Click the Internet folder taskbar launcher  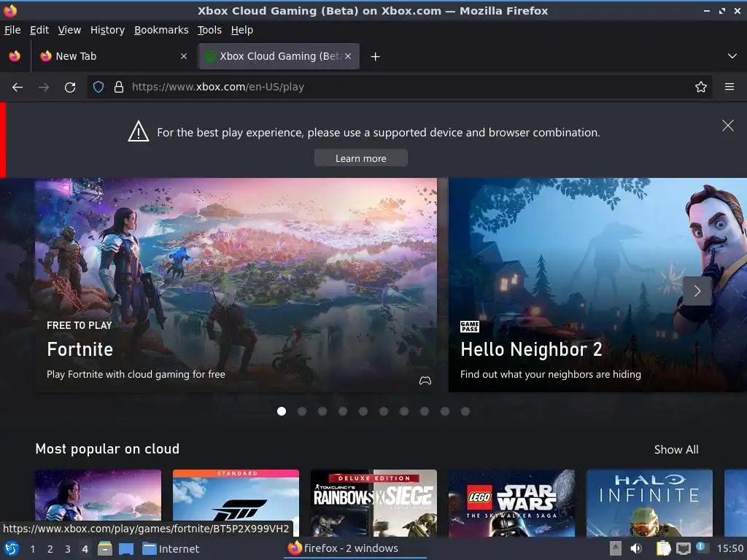171,549
